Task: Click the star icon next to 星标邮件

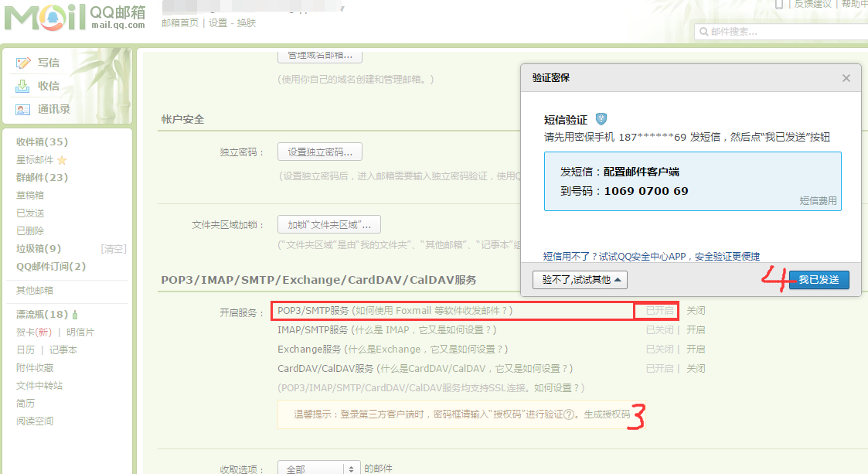Action: point(62,160)
